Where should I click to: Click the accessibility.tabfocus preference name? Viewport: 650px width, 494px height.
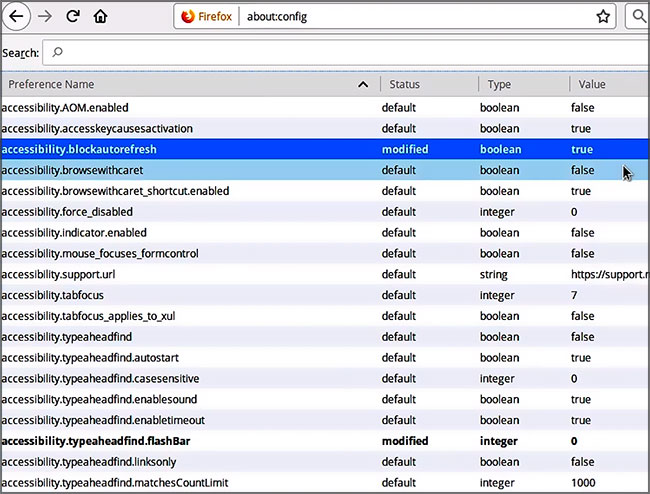53,295
